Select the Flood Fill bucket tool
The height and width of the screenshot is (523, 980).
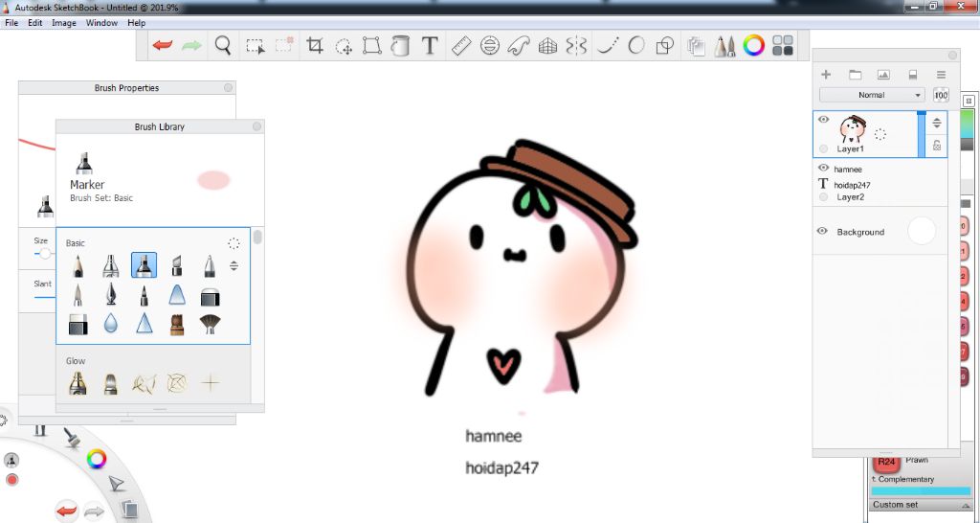[400, 46]
